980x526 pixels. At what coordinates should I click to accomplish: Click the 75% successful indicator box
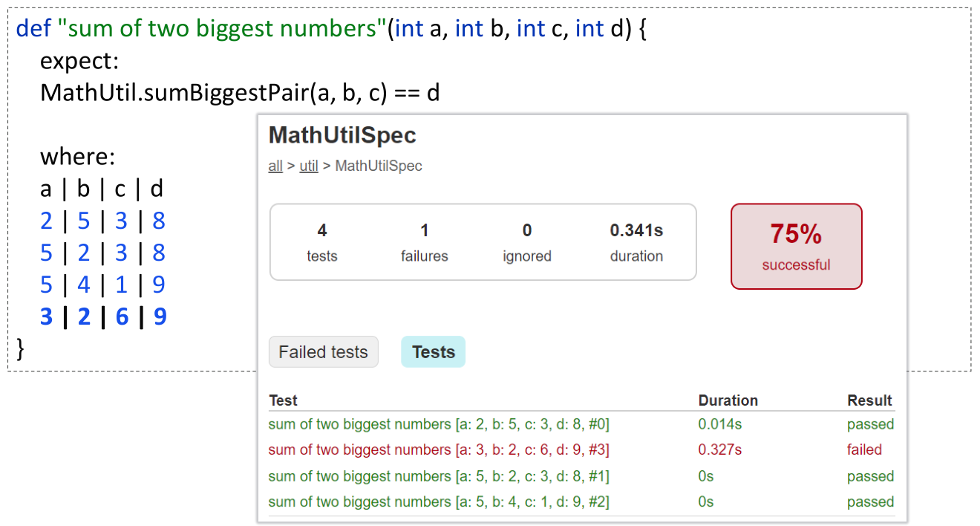point(796,246)
